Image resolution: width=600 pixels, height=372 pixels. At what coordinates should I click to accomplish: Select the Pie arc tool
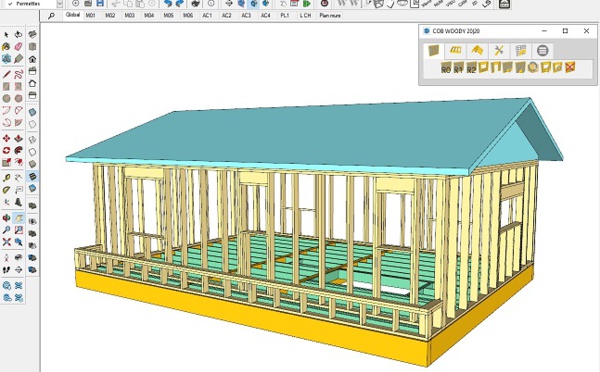tap(18, 123)
